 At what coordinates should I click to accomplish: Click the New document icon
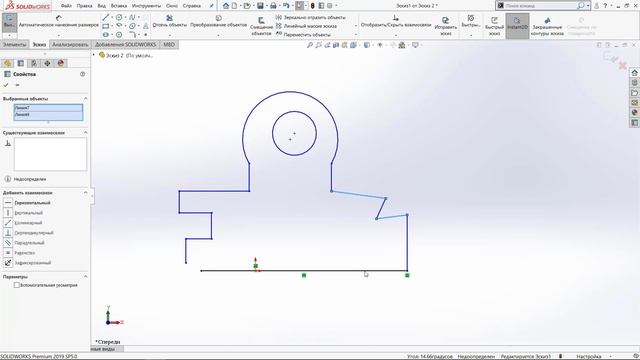[234, 6]
